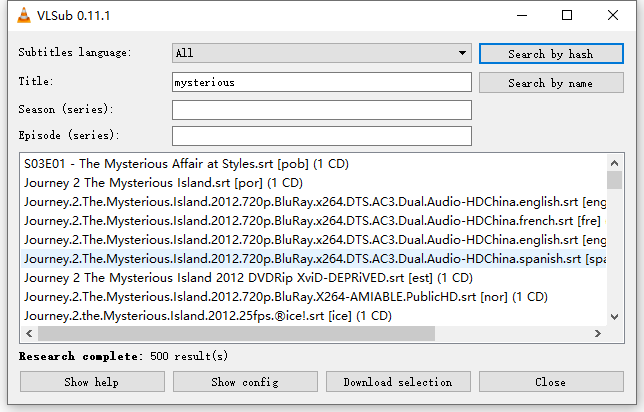Open the Subtitles language dropdown

(322, 53)
